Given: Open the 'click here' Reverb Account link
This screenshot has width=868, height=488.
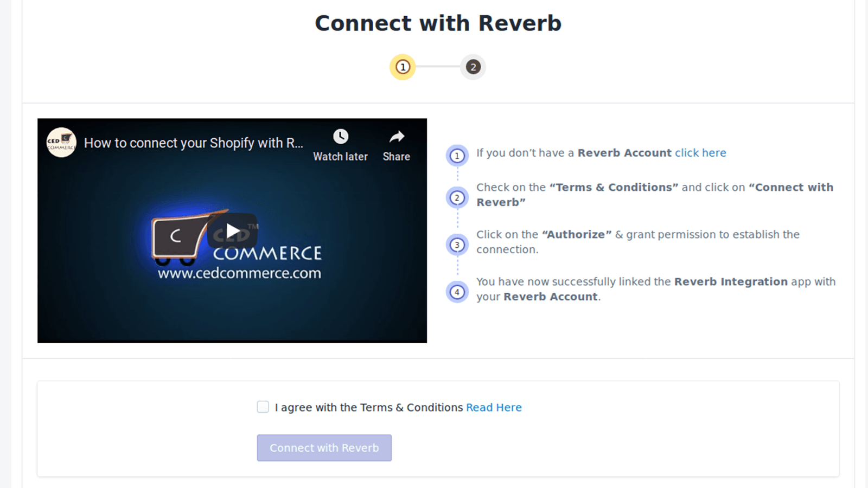Looking at the screenshot, I should click(700, 152).
